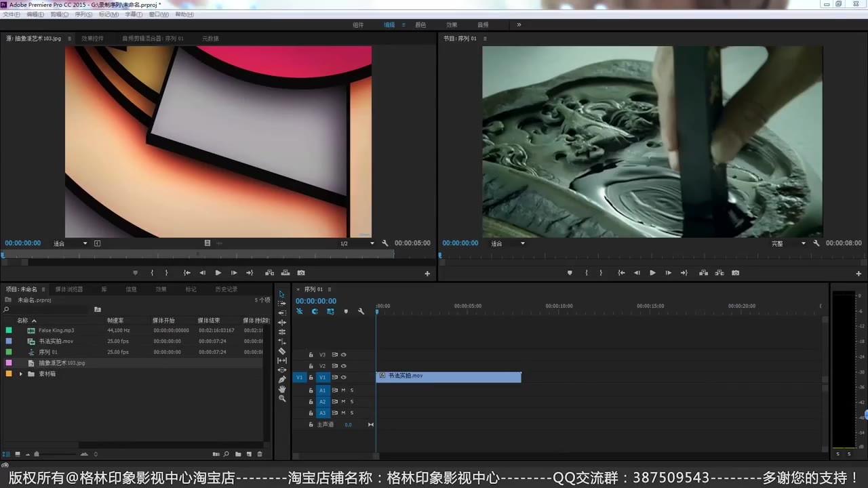The width and height of the screenshot is (868, 488).
Task: Click New Item icon in project panel
Action: tap(248, 454)
